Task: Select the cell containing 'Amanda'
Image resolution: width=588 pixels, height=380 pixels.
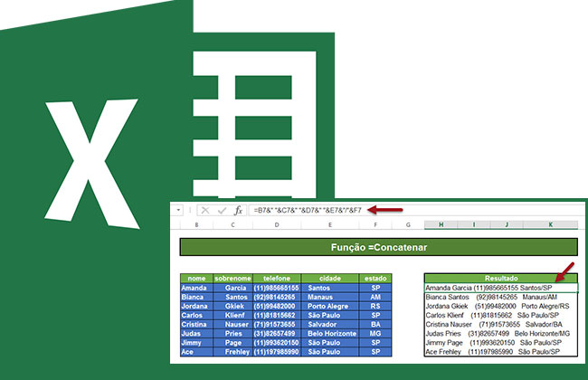Action: tap(196, 288)
